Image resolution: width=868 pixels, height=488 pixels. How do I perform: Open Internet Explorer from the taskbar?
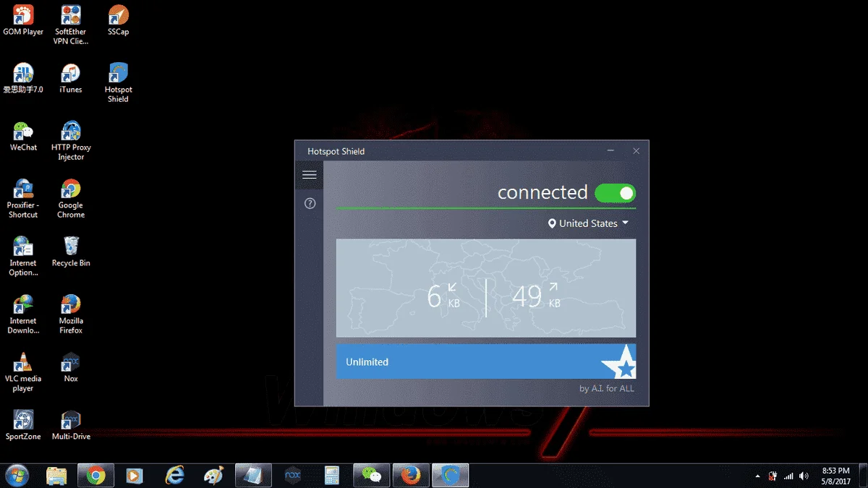point(174,475)
